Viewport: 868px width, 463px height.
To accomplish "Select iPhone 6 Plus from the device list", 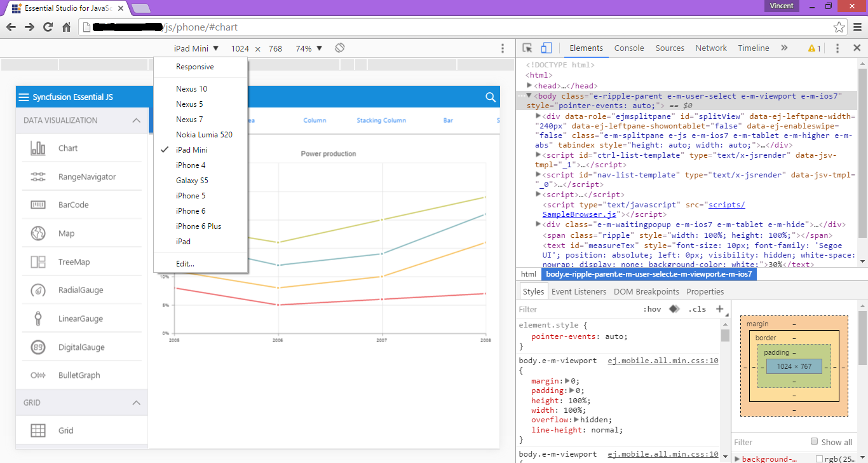I will (x=198, y=226).
